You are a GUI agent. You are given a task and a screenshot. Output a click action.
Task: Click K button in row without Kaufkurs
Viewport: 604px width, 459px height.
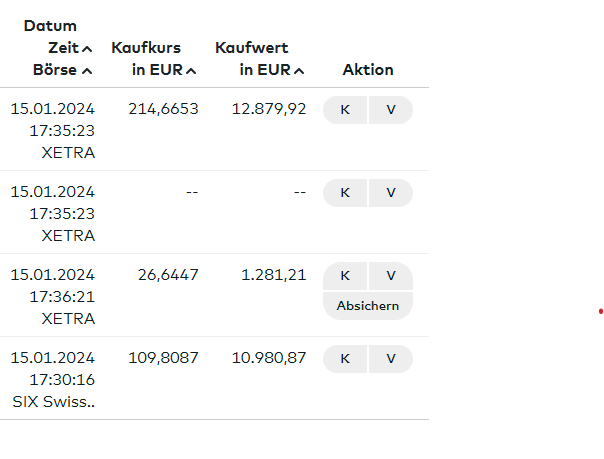point(345,193)
